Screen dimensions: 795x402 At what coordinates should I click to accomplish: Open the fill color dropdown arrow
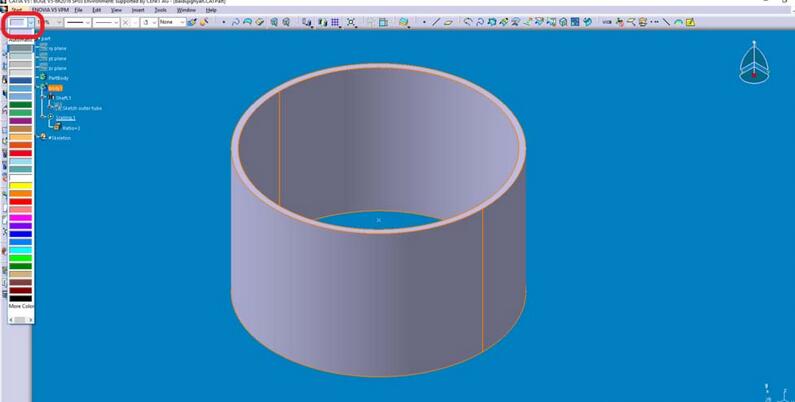[31, 21]
